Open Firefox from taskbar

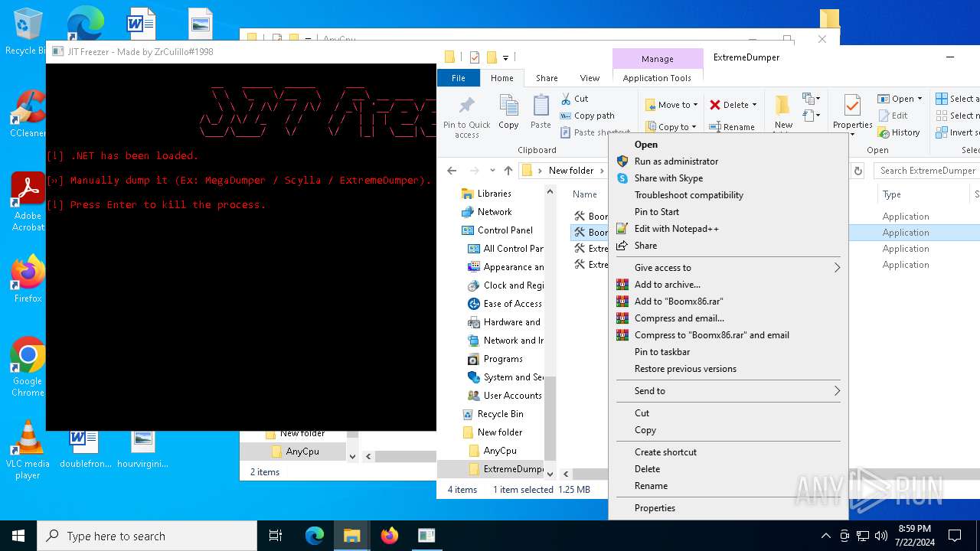pyautogui.click(x=390, y=536)
